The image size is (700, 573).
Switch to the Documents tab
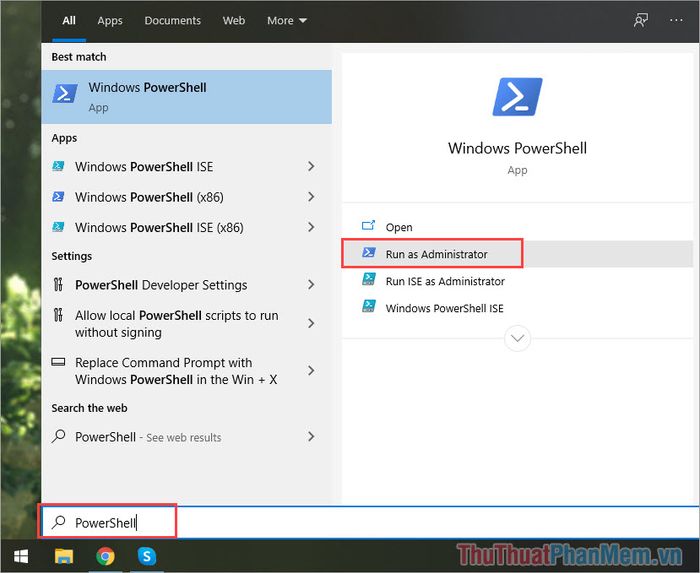(172, 20)
